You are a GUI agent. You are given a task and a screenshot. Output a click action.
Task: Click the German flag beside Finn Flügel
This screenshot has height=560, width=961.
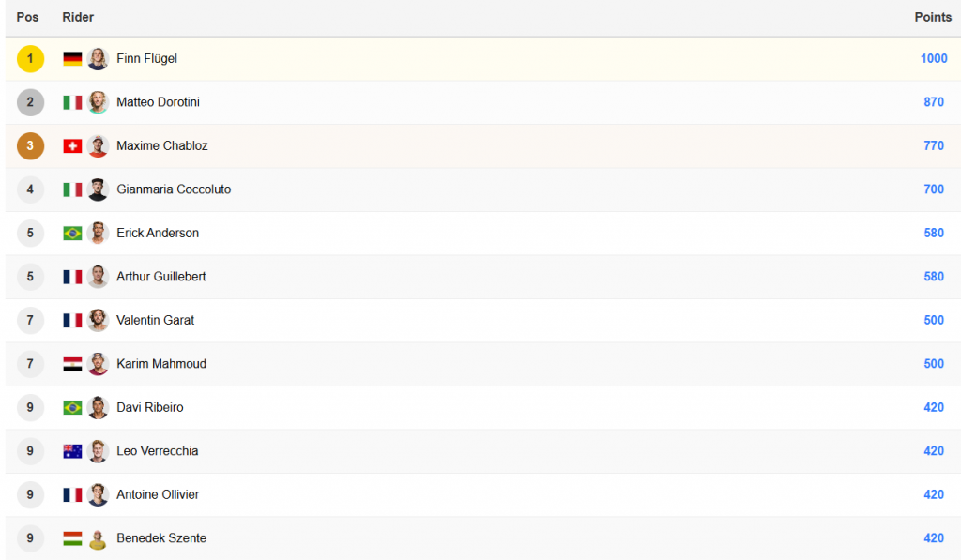pos(72,59)
